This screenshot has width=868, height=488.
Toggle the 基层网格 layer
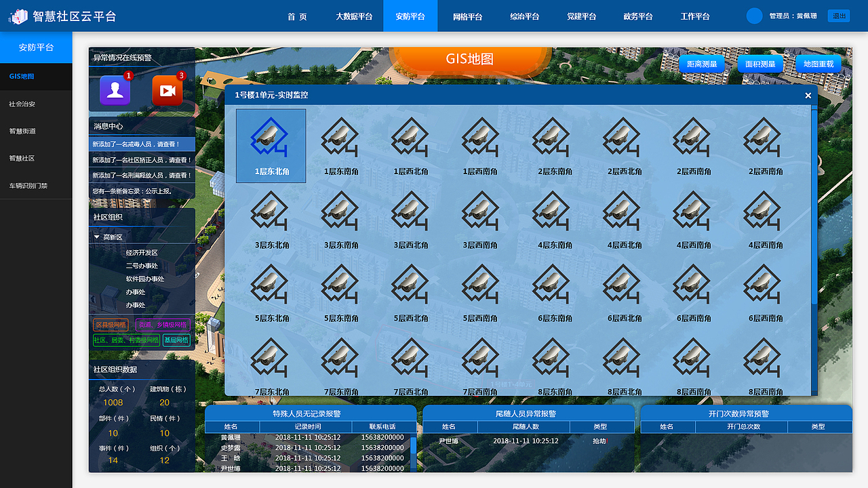pos(176,340)
